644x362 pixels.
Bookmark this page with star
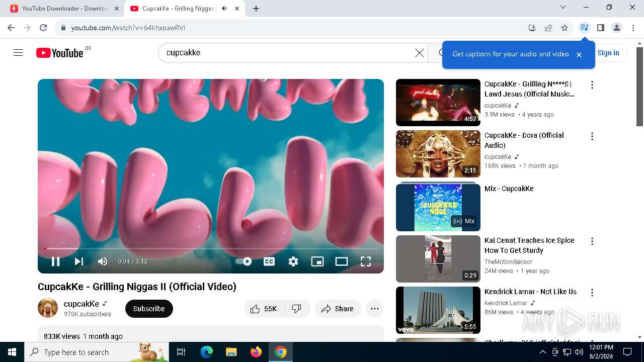click(565, 28)
